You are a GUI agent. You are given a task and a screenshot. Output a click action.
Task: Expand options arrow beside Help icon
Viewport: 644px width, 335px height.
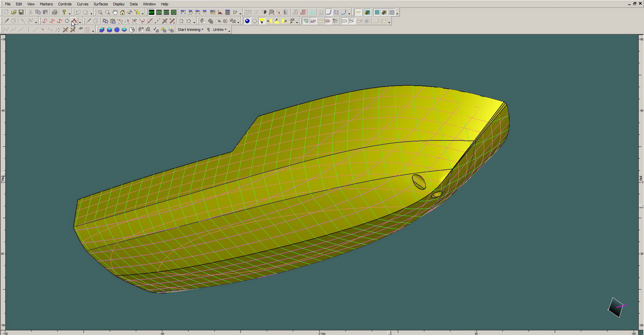pos(70,13)
